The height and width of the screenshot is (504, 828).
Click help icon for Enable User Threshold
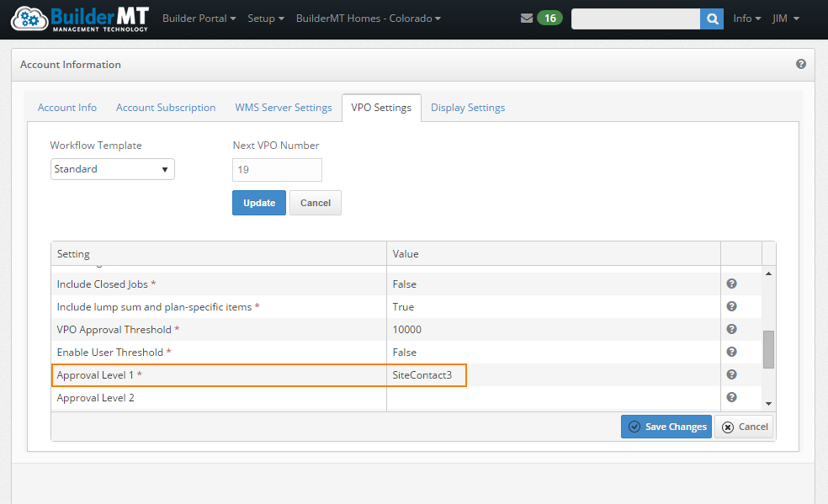click(731, 353)
